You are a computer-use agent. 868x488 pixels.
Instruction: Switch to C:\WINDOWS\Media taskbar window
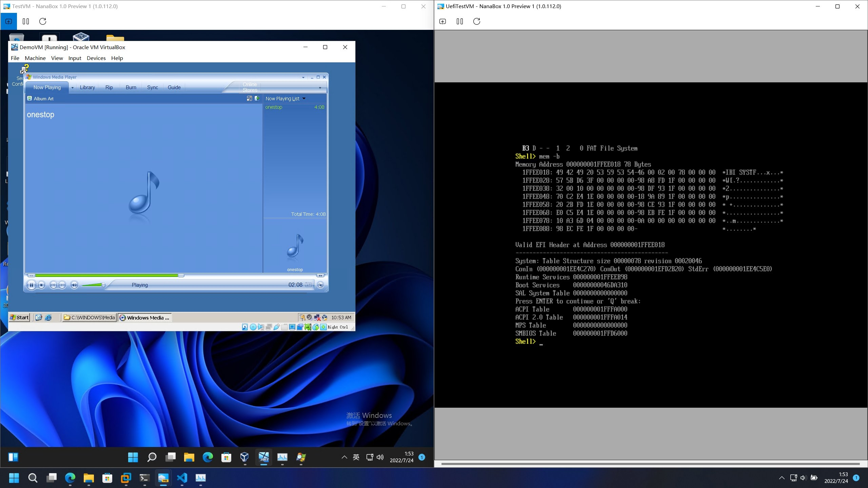pos(90,318)
